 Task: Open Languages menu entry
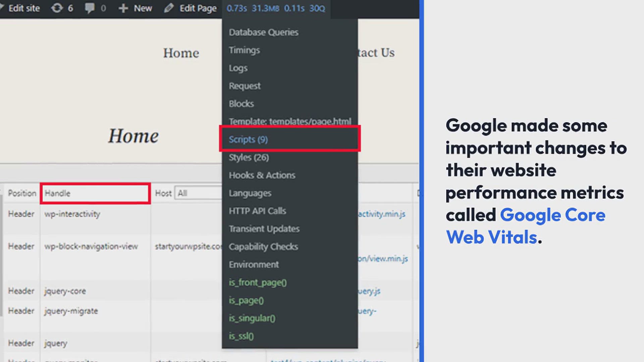(250, 193)
